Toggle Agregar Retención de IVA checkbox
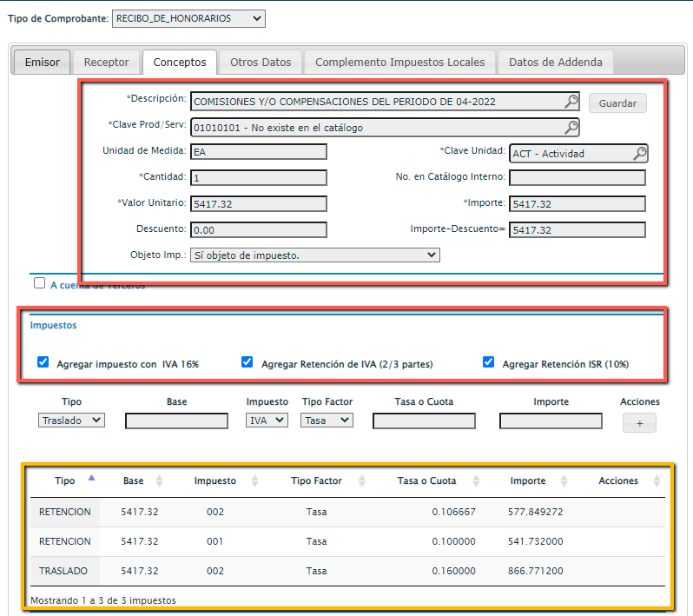 (247, 362)
